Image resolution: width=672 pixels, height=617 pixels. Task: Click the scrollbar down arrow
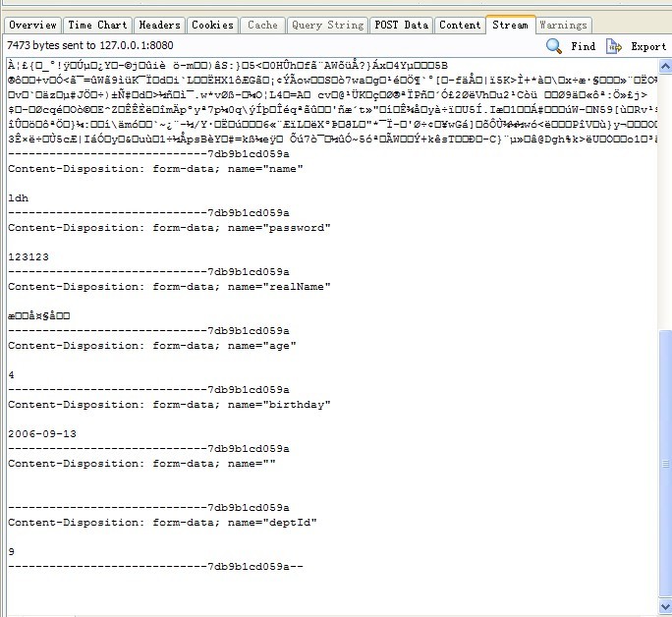(665, 606)
